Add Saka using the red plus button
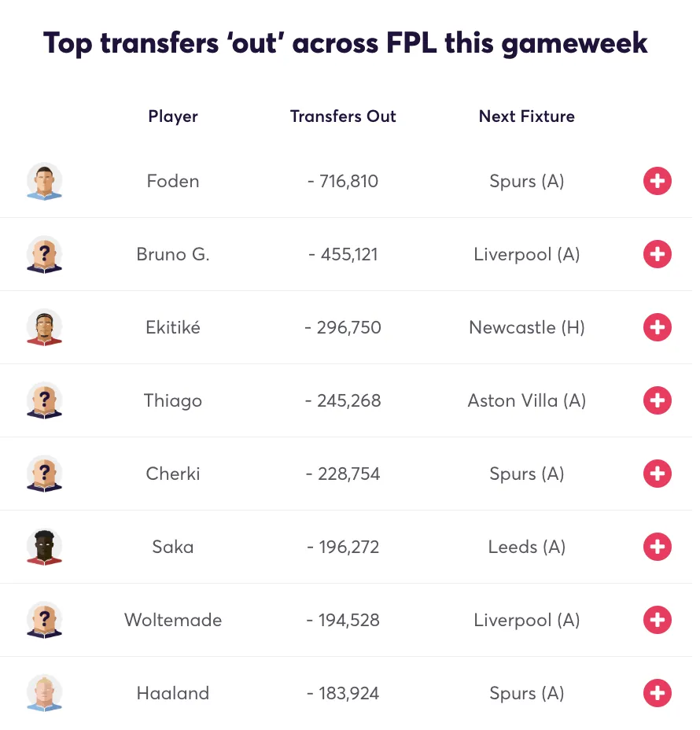The image size is (700, 730). pos(657,547)
